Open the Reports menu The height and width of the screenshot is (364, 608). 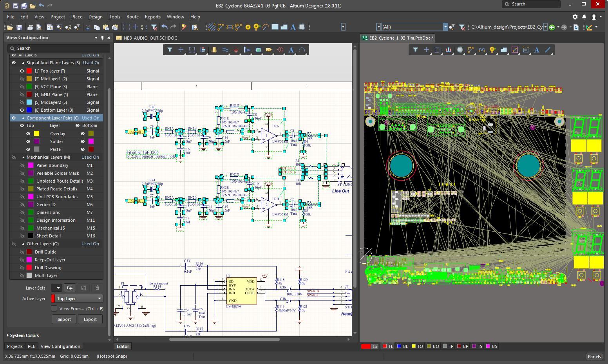pos(152,17)
